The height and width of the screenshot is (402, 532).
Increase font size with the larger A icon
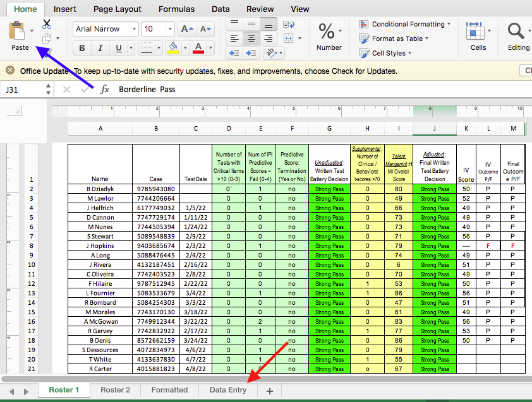(x=186, y=29)
